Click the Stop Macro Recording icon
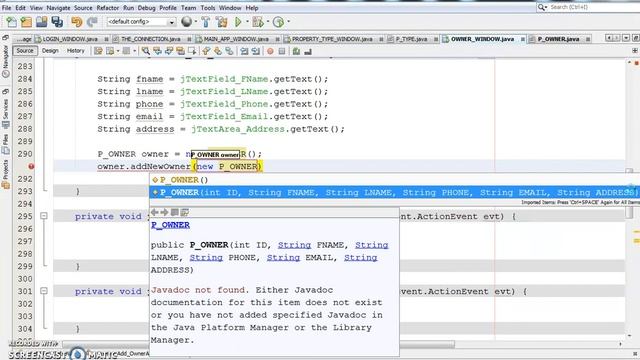 282,51
